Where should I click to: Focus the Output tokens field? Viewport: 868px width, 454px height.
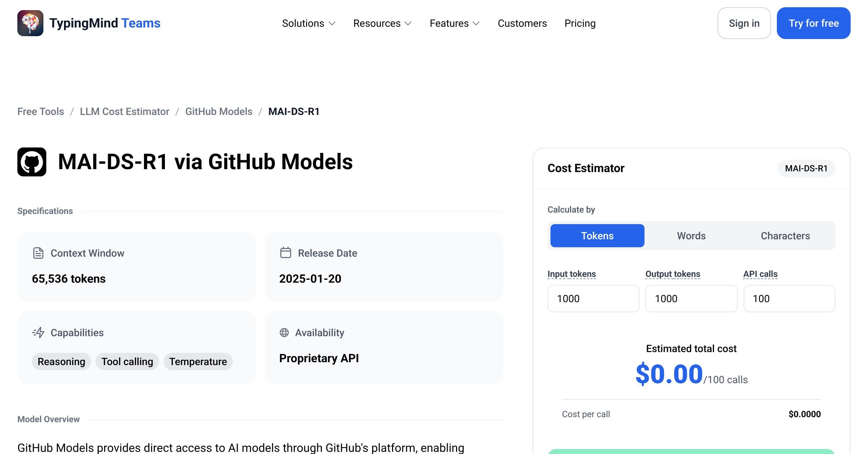[x=692, y=299]
